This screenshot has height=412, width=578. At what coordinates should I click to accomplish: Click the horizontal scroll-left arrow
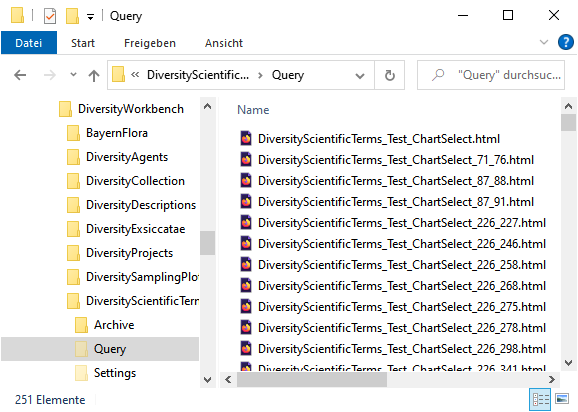tap(228, 380)
